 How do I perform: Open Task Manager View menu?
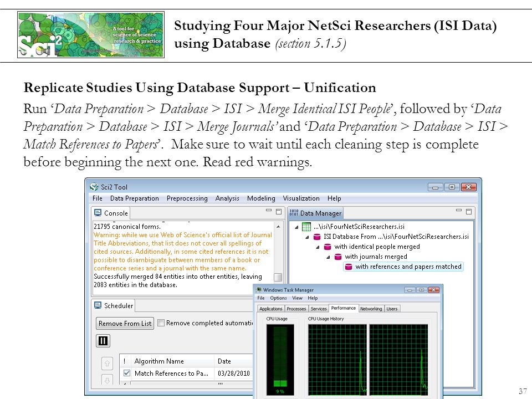(297, 298)
